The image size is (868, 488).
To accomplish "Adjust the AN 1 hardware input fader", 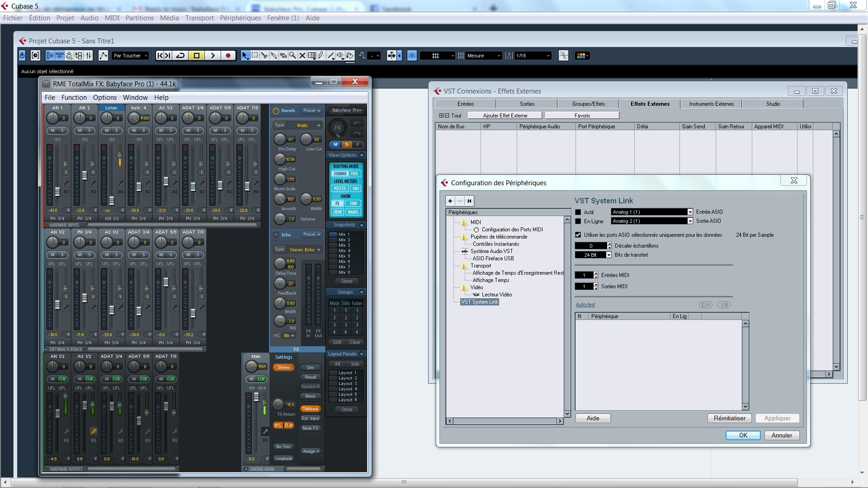I will [x=57, y=192].
